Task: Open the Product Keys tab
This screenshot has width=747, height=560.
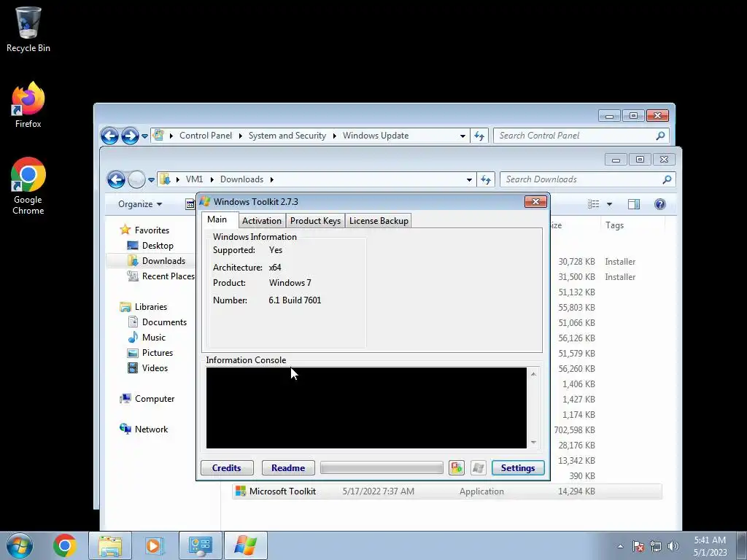Action: pyautogui.click(x=315, y=220)
